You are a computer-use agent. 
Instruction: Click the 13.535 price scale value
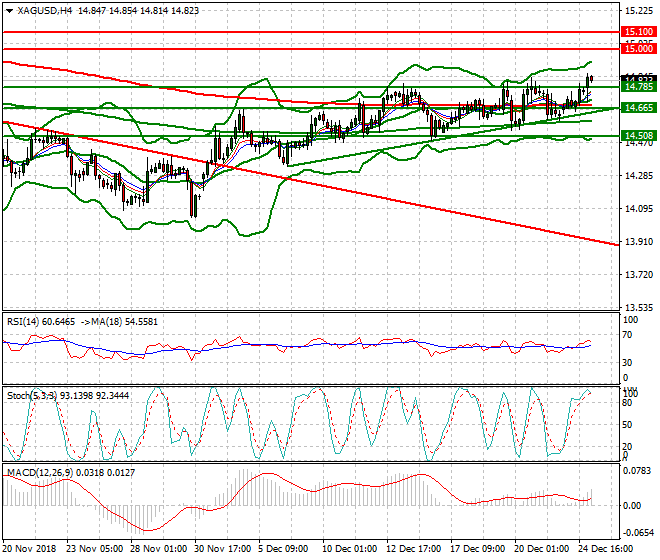(639, 308)
